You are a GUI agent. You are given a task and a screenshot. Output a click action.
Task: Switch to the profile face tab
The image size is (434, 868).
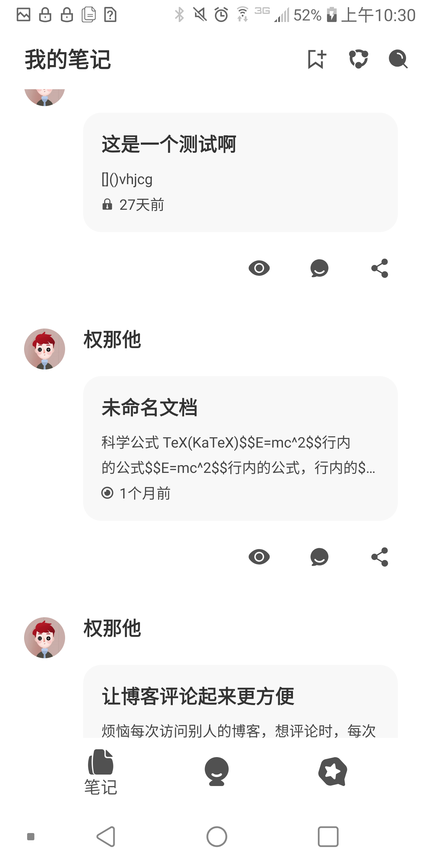coord(217,772)
